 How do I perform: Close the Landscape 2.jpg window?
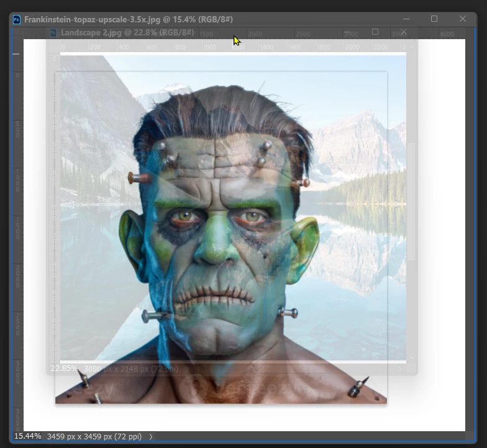(404, 32)
